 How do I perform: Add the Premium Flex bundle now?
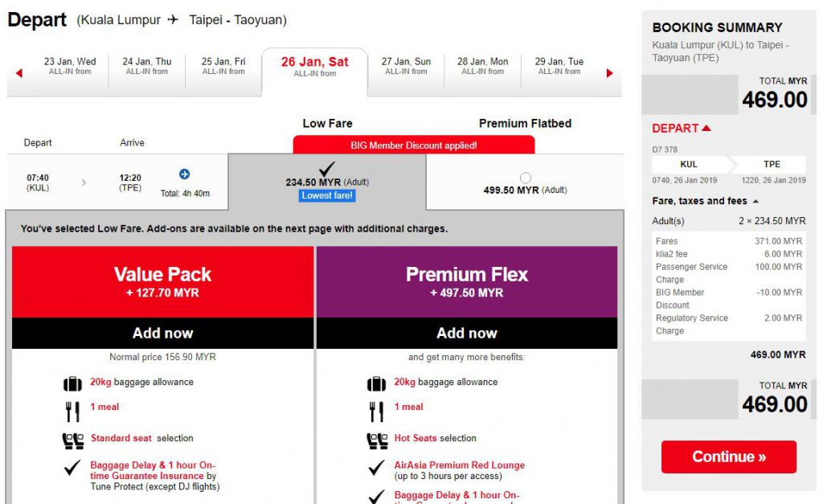(467, 333)
